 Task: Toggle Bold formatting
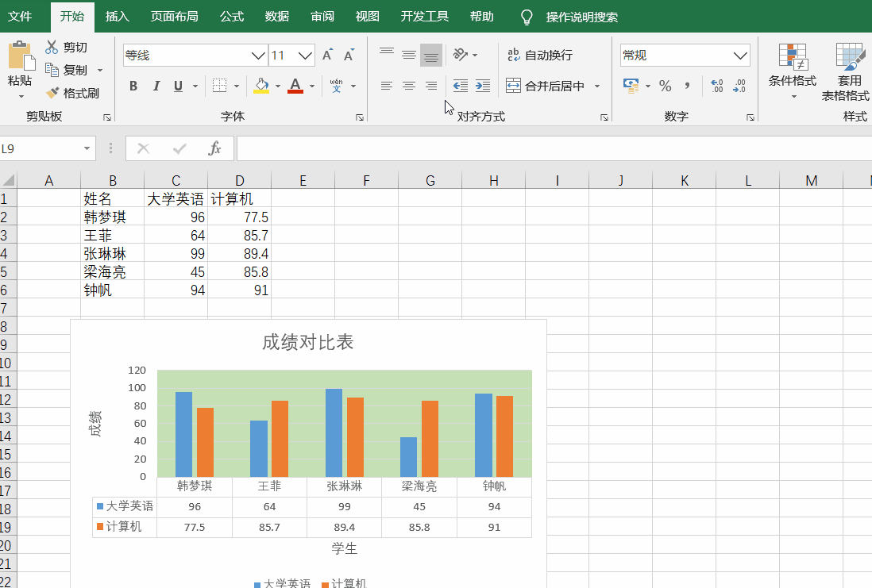(133, 86)
